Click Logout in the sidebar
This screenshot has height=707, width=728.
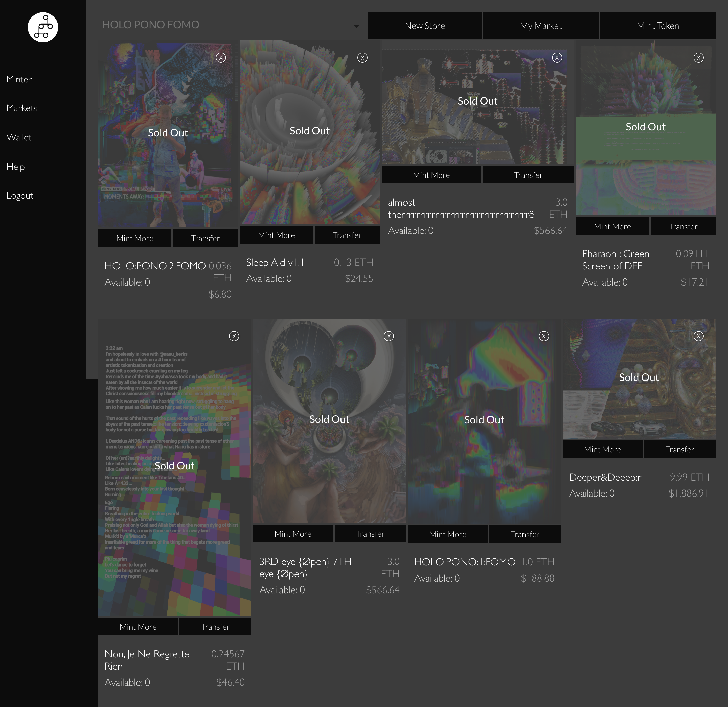(x=20, y=196)
